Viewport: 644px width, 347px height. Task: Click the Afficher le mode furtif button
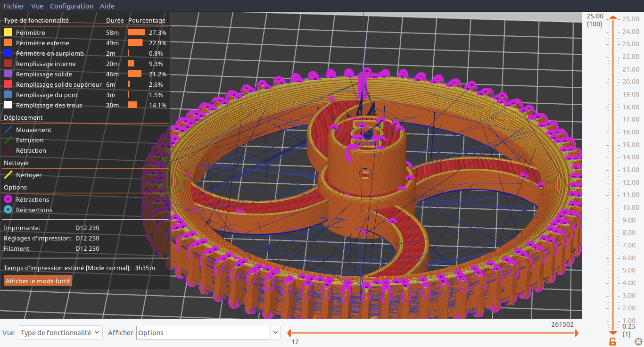[38, 281]
